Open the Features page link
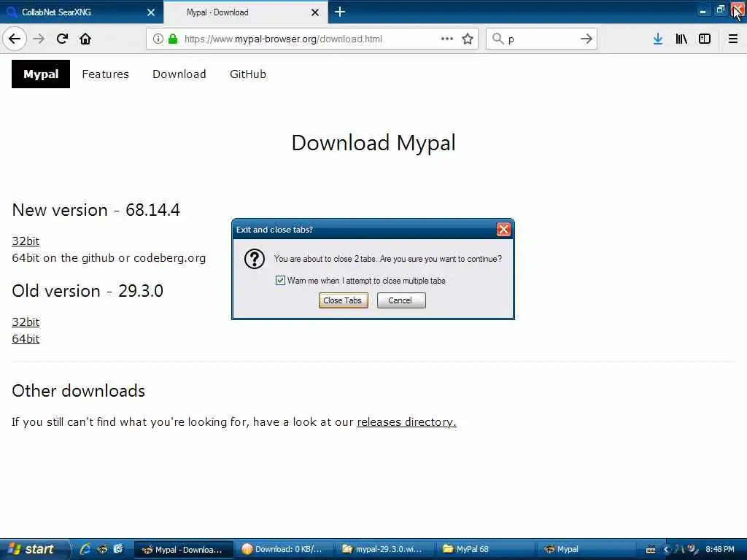747x560 pixels. [105, 74]
